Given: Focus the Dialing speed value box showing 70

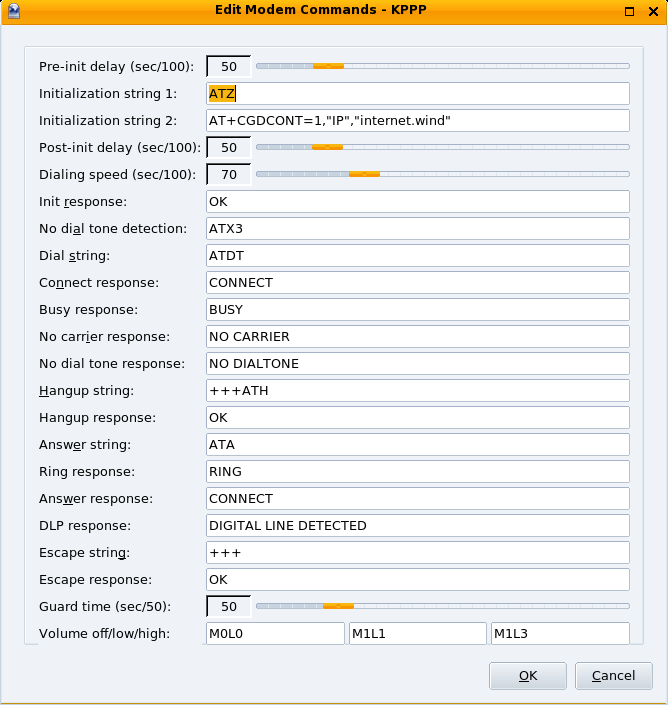Looking at the screenshot, I should click(228, 174).
